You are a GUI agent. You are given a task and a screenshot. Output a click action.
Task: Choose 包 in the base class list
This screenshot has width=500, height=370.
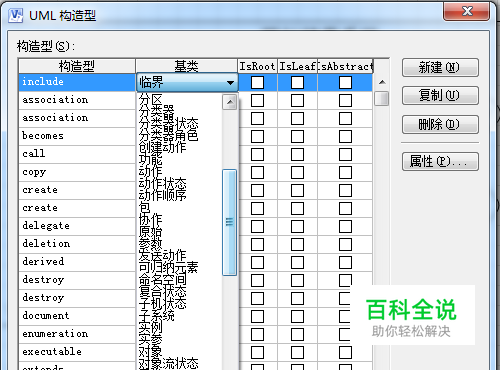(x=145, y=207)
